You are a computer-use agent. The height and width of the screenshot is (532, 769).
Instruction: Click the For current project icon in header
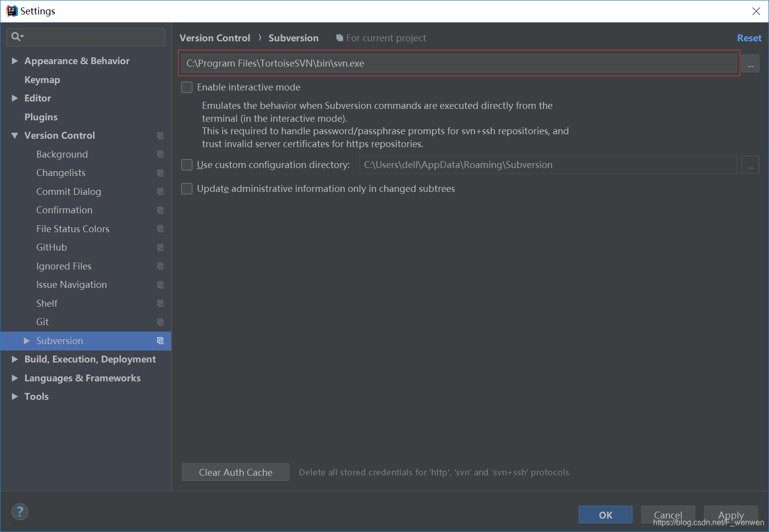[x=340, y=38]
